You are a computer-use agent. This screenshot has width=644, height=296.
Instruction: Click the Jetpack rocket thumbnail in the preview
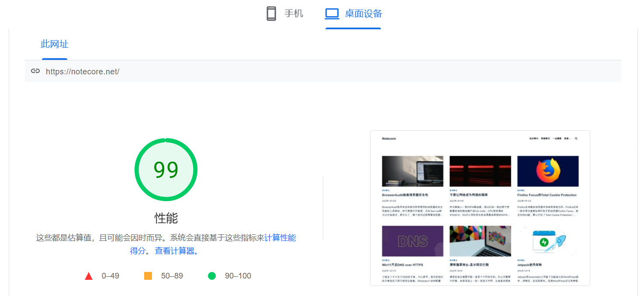coord(548,241)
